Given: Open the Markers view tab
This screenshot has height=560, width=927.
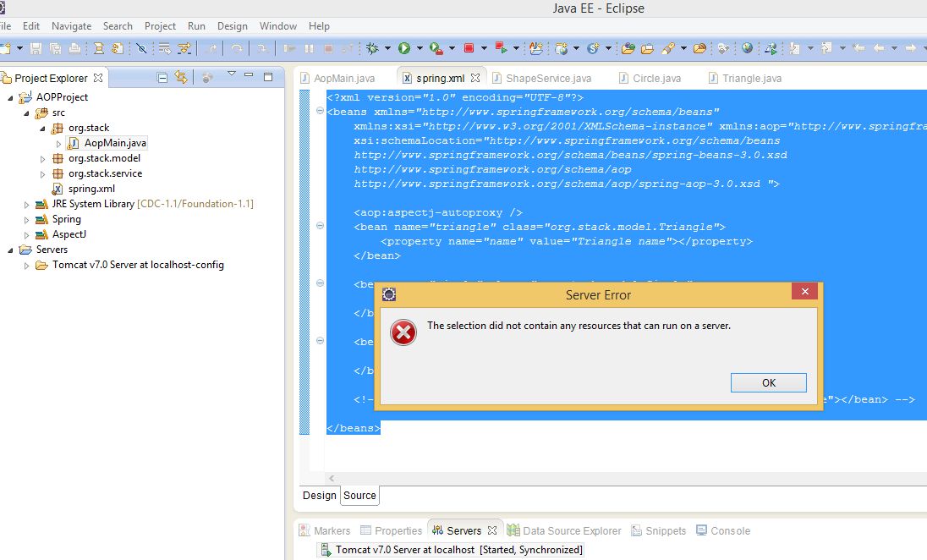Looking at the screenshot, I should [x=325, y=530].
